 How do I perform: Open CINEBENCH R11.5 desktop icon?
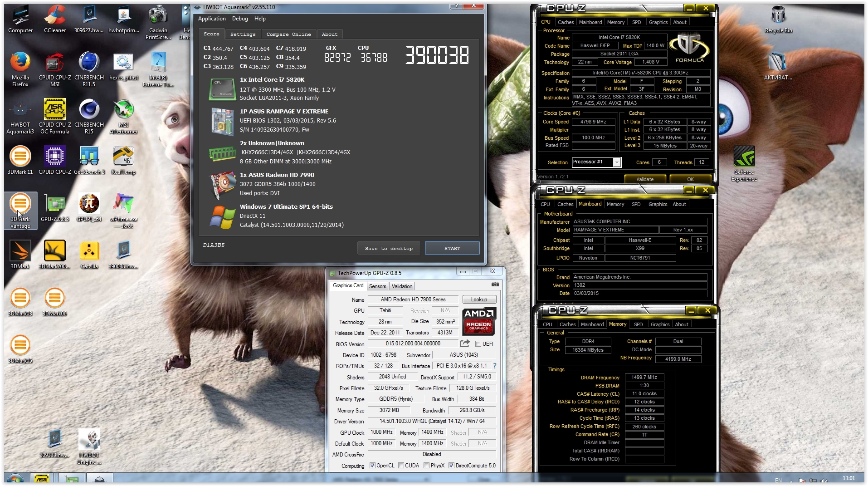click(x=89, y=69)
